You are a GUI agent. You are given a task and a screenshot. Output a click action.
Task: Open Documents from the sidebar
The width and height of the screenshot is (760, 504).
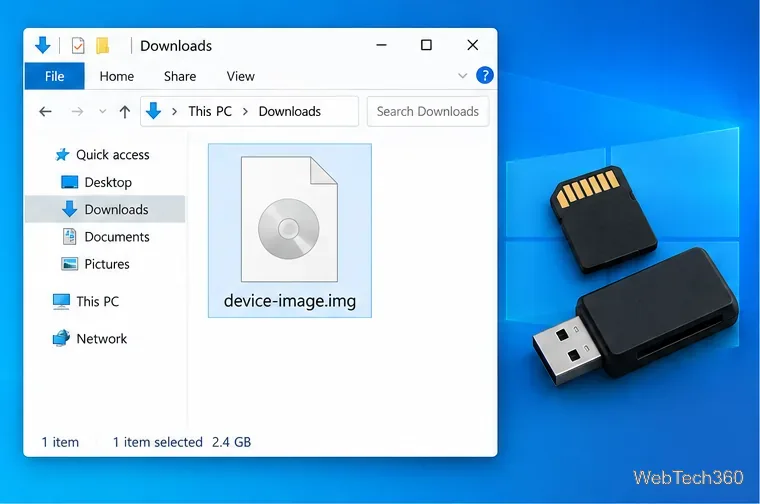(x=117, y=237)
